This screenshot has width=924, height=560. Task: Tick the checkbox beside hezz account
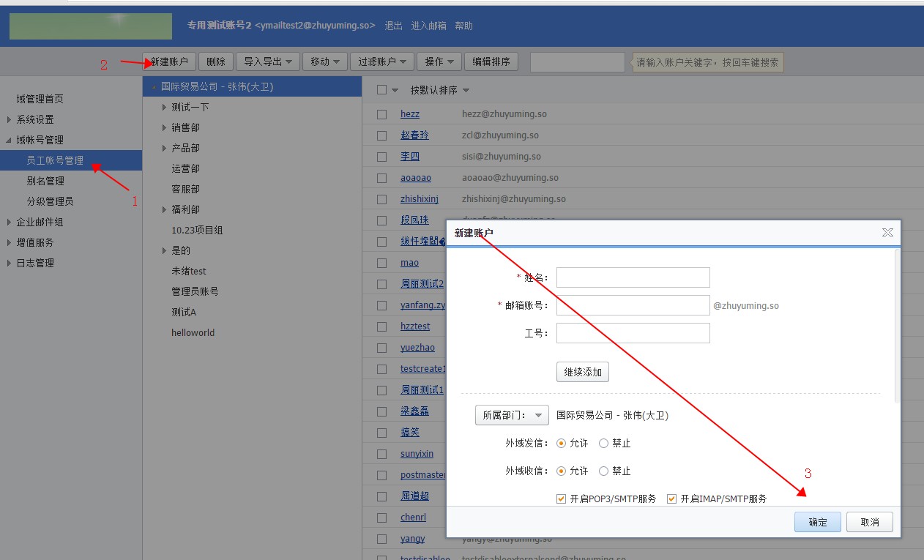[x=381, y=115]
